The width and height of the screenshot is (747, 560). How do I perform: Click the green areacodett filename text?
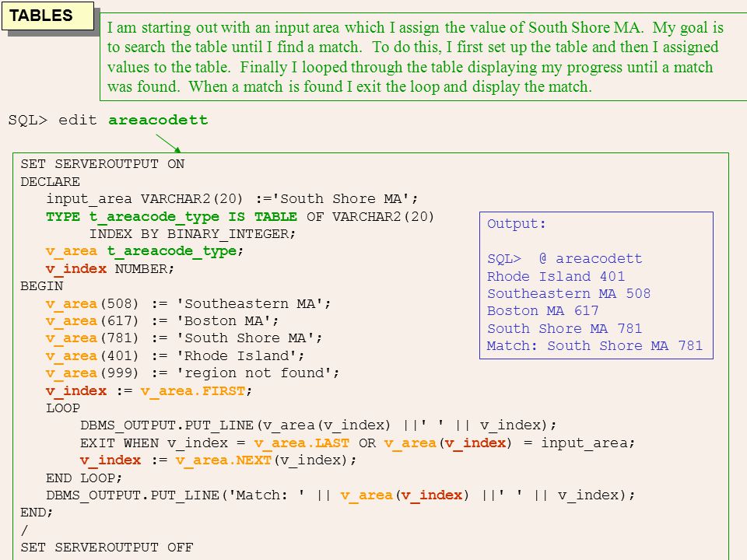coord(158,120)
